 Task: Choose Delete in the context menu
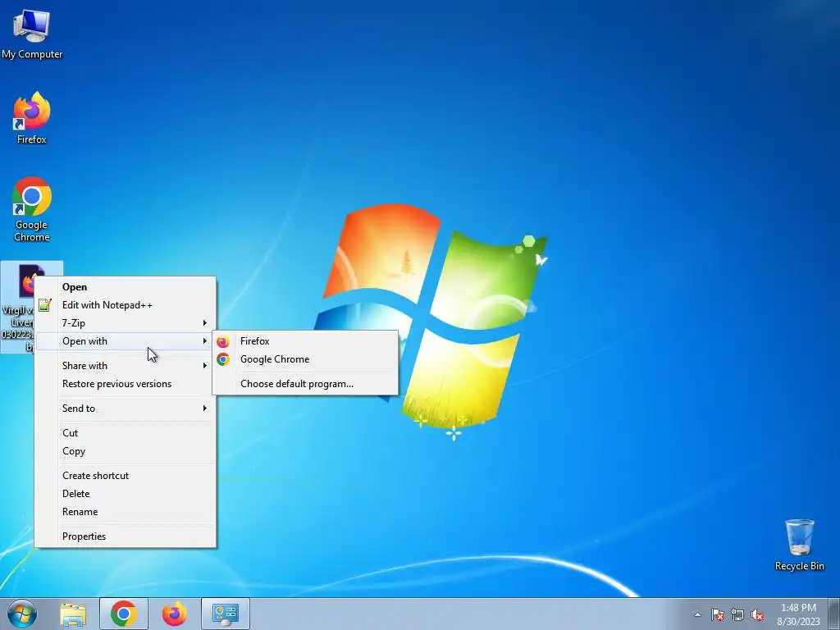(126, 494)
